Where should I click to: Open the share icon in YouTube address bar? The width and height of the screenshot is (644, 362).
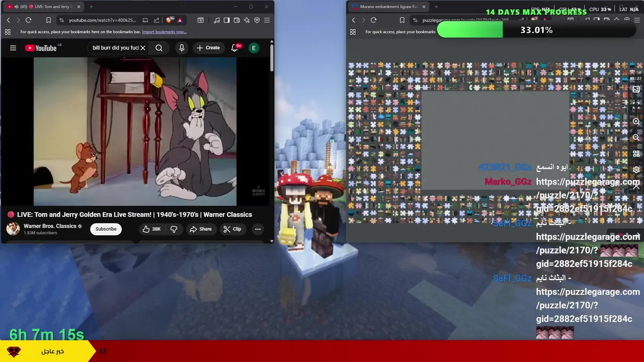pos(156,20)
